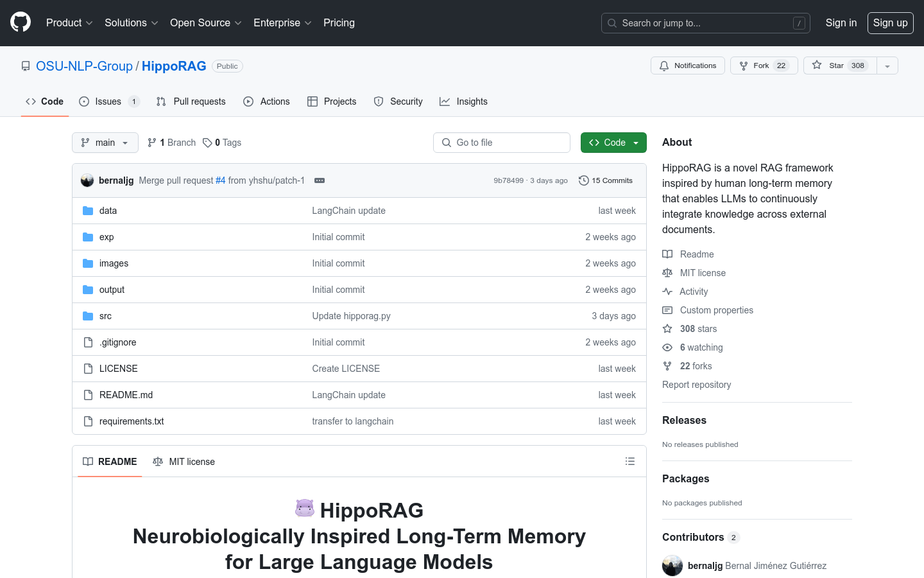View the Insights tab
924x578 pixels.
pyautogui.click(x=463, y=101)
